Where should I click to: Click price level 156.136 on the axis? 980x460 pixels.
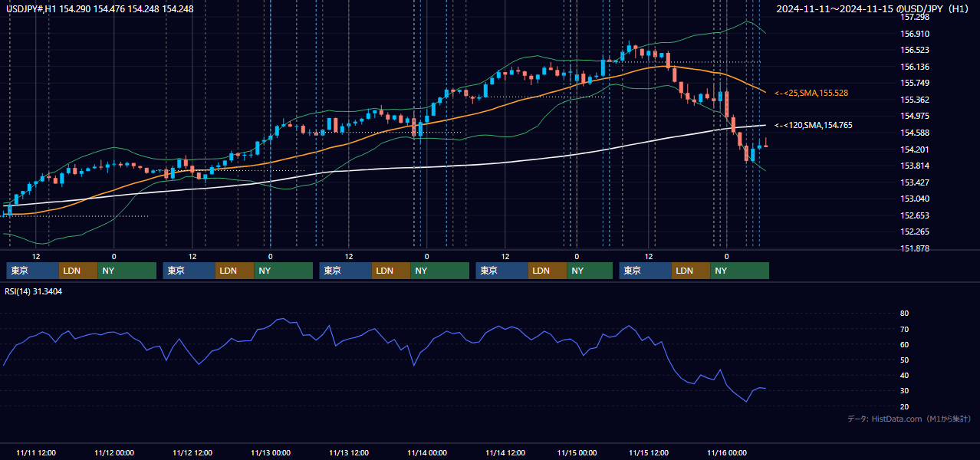914,67
